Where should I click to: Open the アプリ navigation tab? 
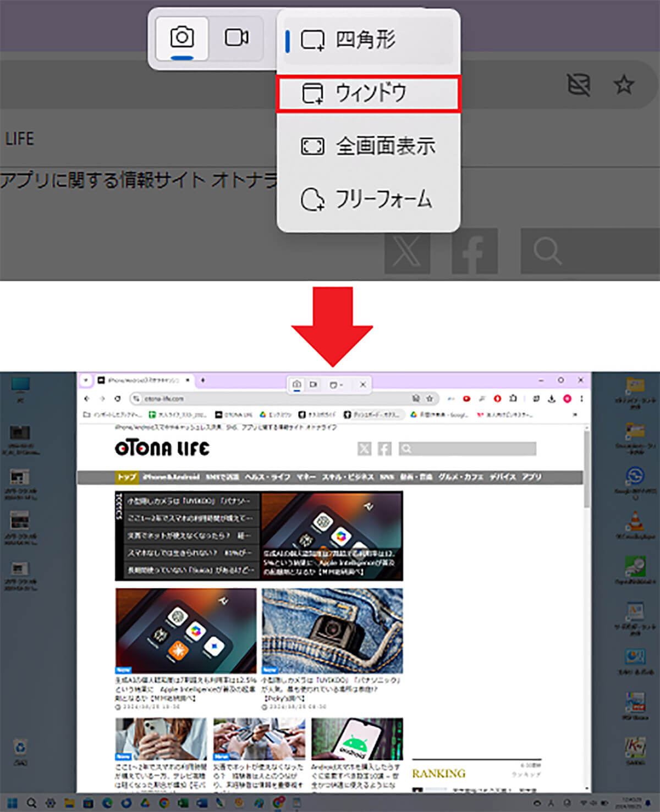[531, 477]
